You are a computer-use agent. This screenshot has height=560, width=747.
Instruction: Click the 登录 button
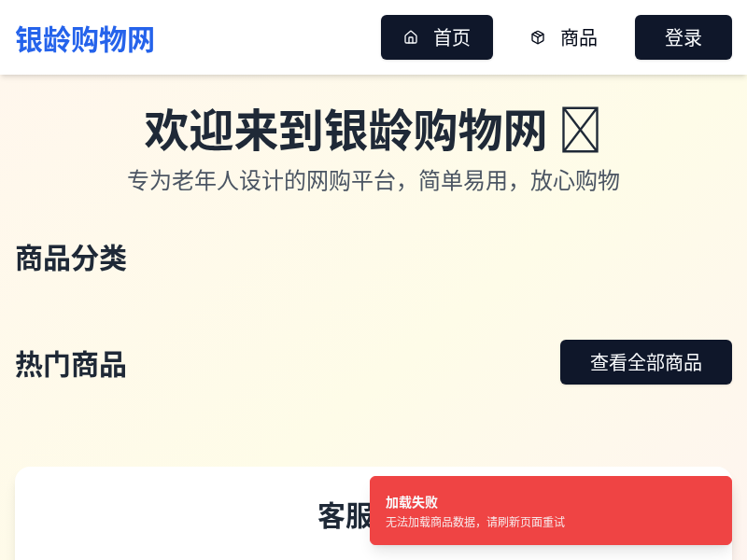pos(684,37)
